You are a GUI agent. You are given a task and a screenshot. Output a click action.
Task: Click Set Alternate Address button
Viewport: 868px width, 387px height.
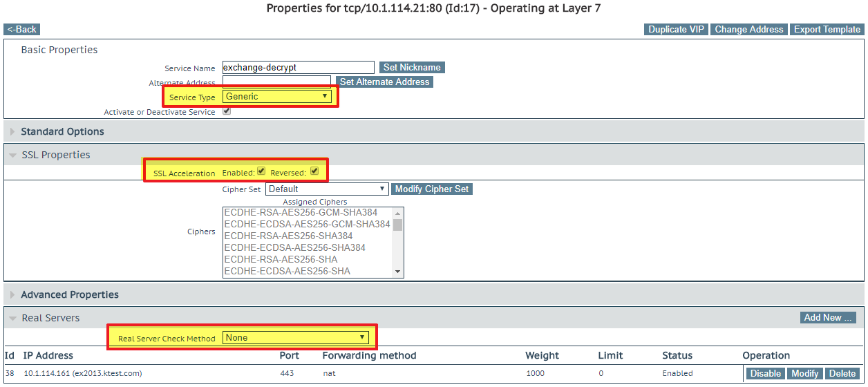pyautogui.click(x=385, y=82)
